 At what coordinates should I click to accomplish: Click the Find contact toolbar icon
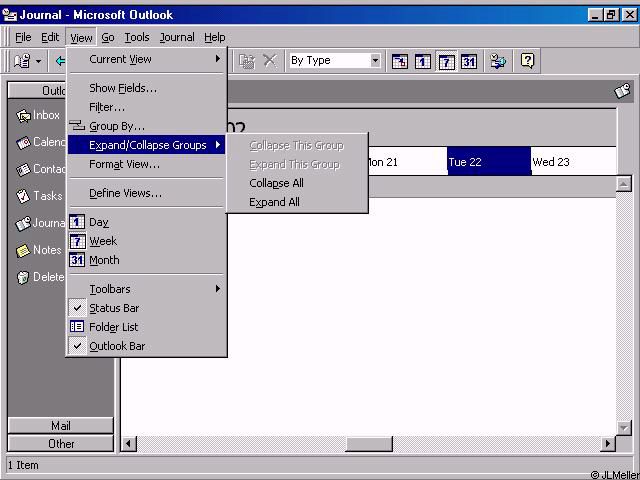[498, 61]
